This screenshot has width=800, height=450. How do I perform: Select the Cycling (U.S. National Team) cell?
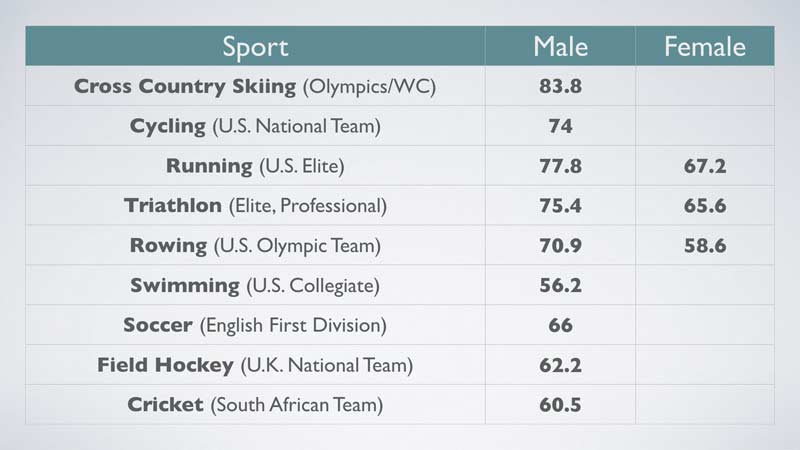pos(255,126)
